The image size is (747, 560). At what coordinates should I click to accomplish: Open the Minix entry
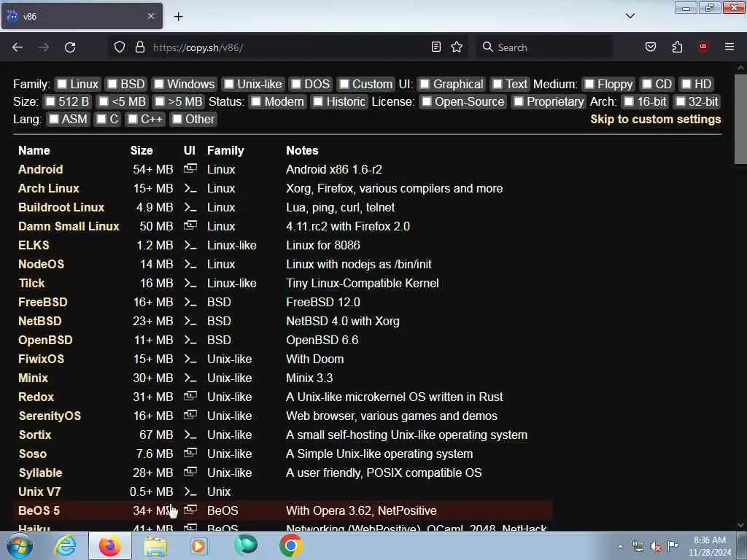click(x=33, y=378)
